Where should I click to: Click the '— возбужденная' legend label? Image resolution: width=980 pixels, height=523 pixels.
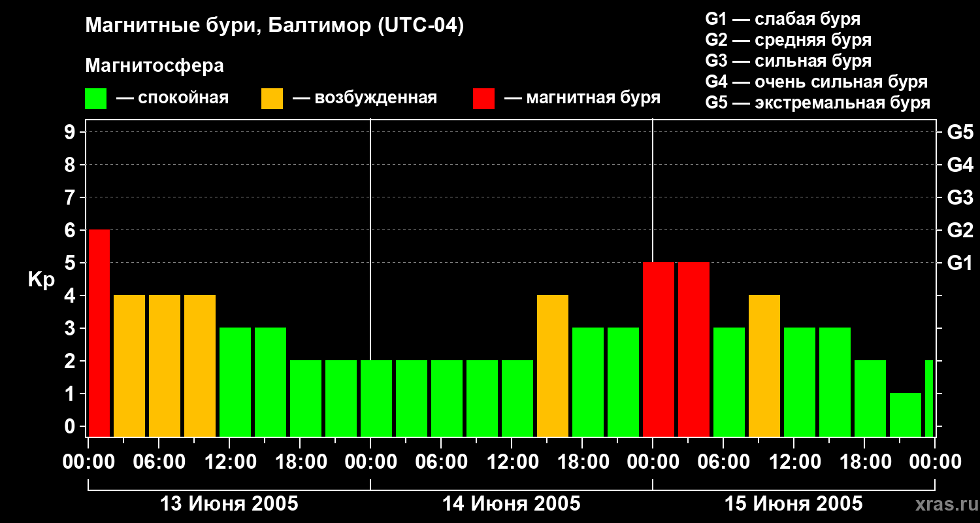[365, 98]
